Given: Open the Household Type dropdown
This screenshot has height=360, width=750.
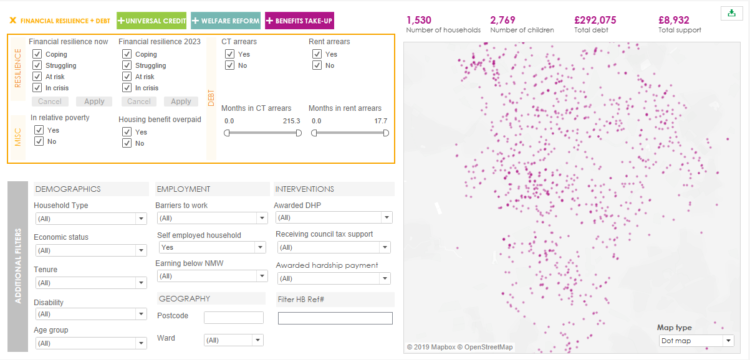Looking at the screenshot, I should click(91, 218).
